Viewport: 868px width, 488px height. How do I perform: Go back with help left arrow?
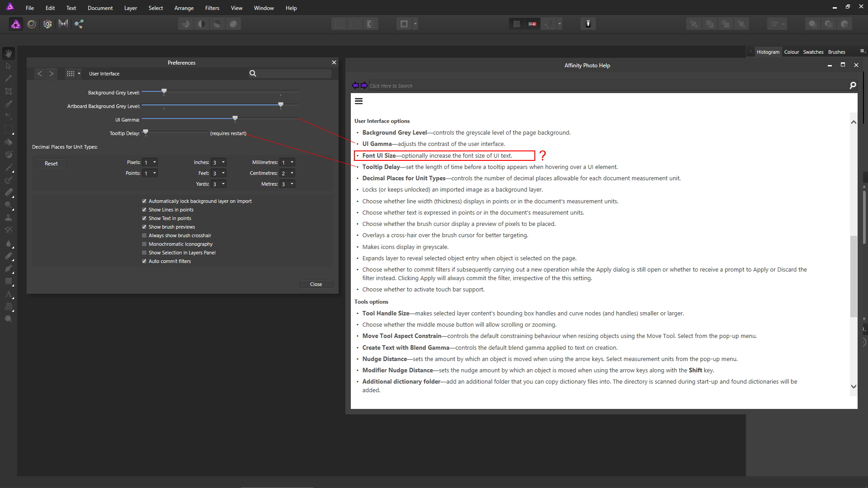pos(355,85)
